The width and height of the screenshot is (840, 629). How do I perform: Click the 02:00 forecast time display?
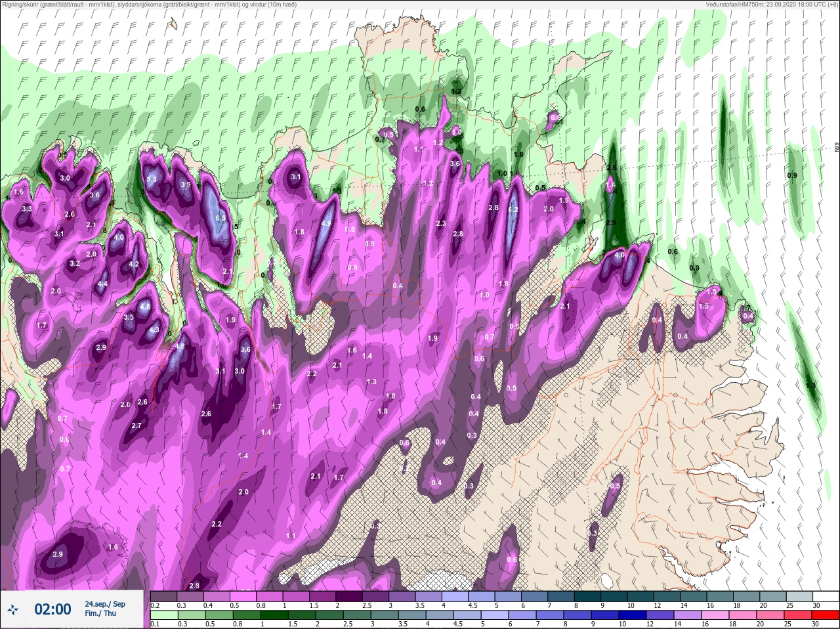[x=52, y=609]
